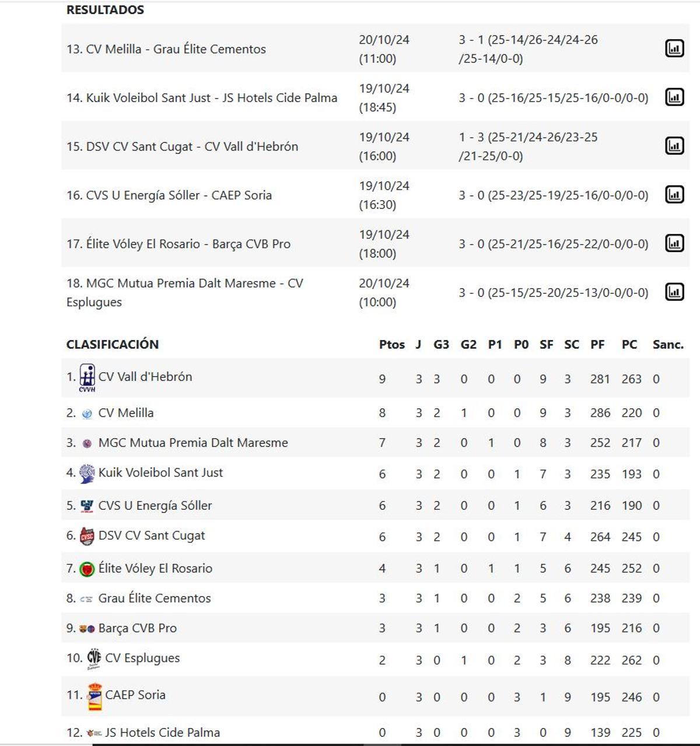The image size is (700, 746).
Task: Sort standings by the PF column
Action: point(597,344)
